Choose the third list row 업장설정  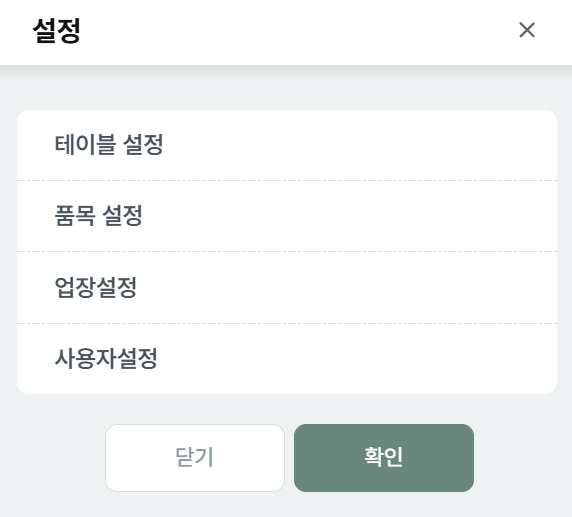click(287, 288)
